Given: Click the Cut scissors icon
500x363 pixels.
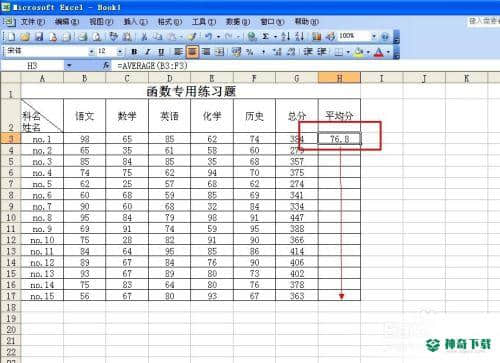Looking at the screenshot, I should point(144,37).
